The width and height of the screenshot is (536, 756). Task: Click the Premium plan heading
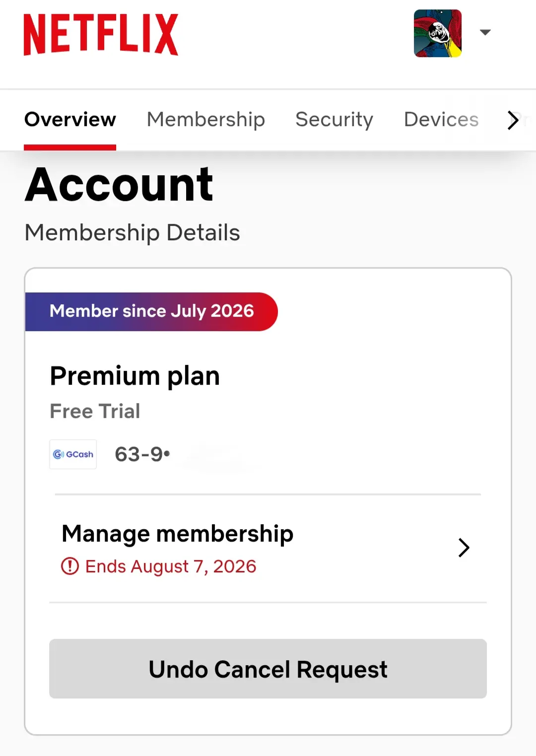[135, 376]
